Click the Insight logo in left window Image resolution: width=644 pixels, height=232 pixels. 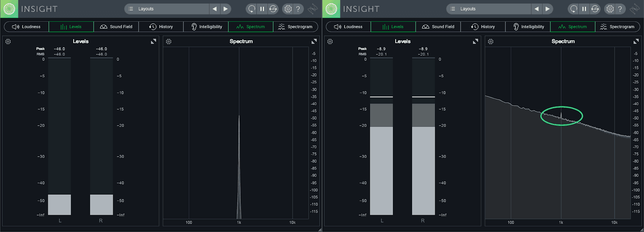9,9
